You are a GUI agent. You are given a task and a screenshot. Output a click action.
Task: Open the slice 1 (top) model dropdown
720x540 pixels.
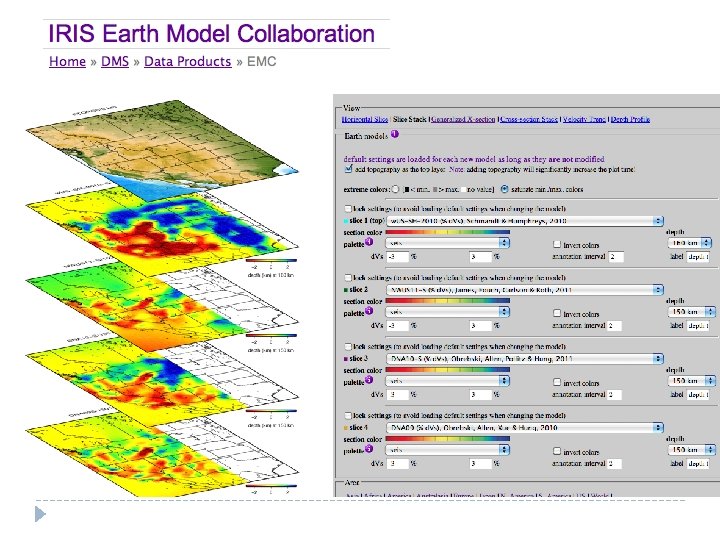tap(525, 221)
